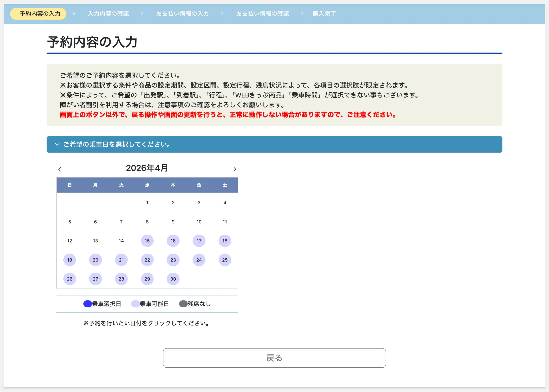Viewport: 549px width, 392px height.
Task: Select Saturday April 18
Action: click(225, 241)
